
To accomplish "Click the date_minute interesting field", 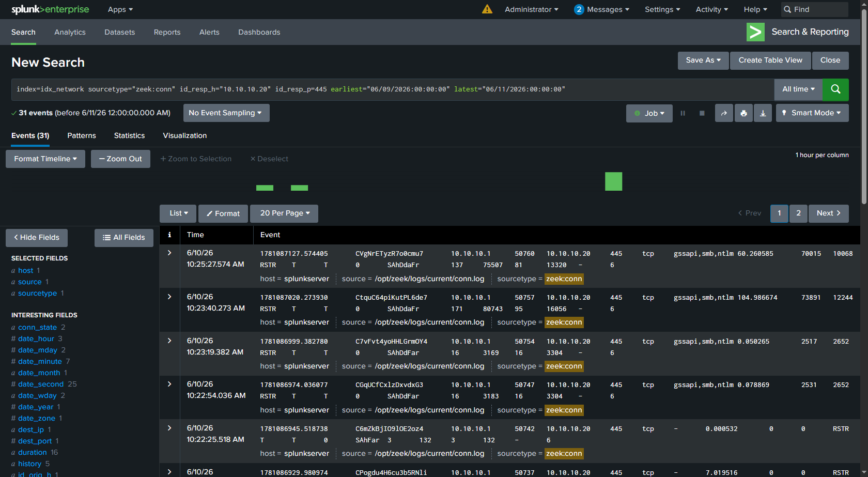I will pyautogui.click(x=40, y=361).
